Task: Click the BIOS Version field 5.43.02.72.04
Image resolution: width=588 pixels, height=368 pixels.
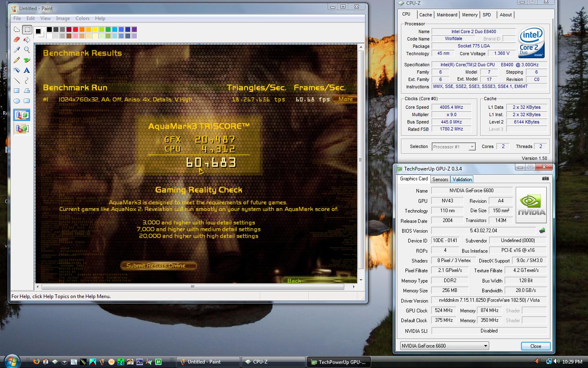Action: click(483, 231)
